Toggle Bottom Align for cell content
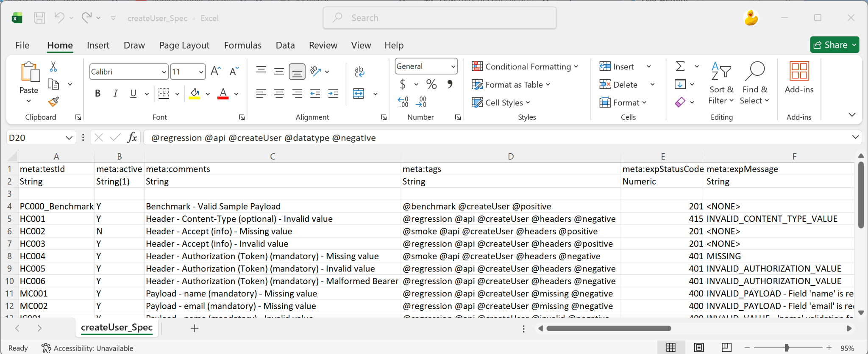868x354 pixels. coord(297,72)
